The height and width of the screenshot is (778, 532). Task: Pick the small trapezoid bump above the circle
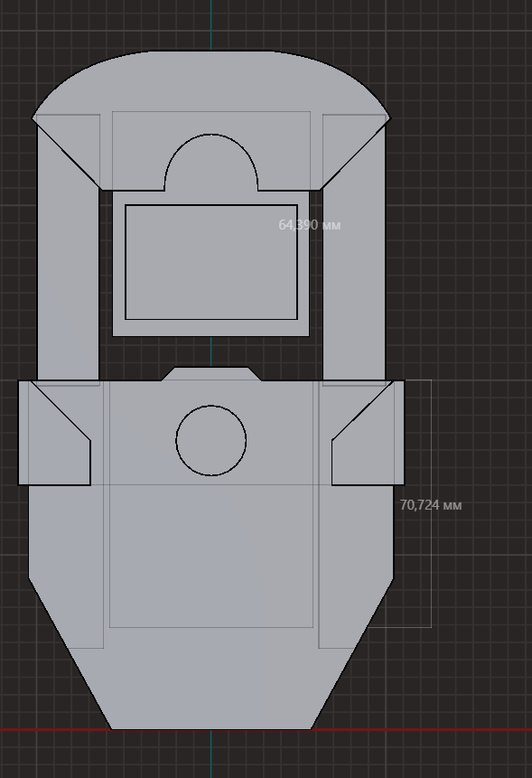pos(211,373)
